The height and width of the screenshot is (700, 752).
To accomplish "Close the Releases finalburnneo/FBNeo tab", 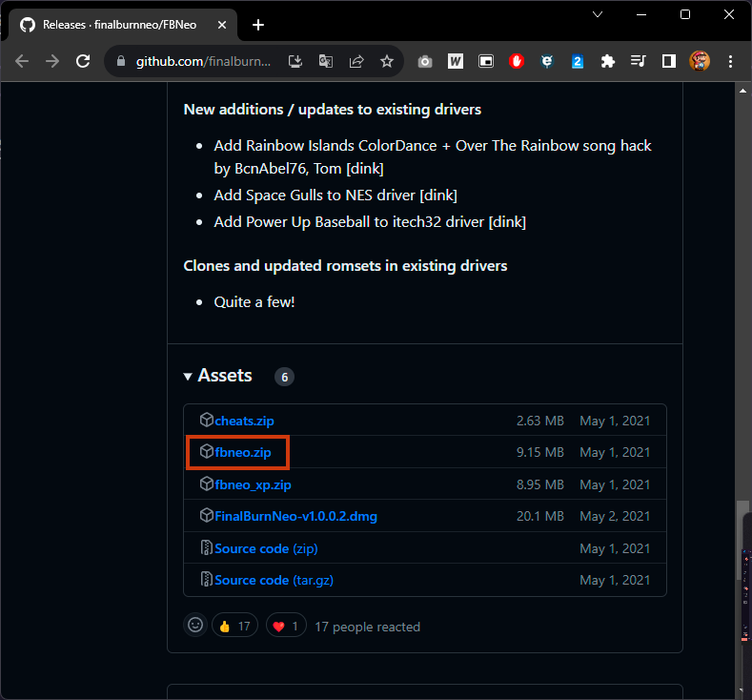I will point(221,25).
